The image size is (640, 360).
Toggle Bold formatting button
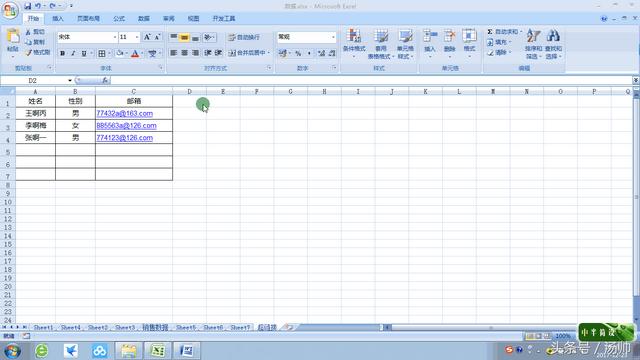pos(62,53)
